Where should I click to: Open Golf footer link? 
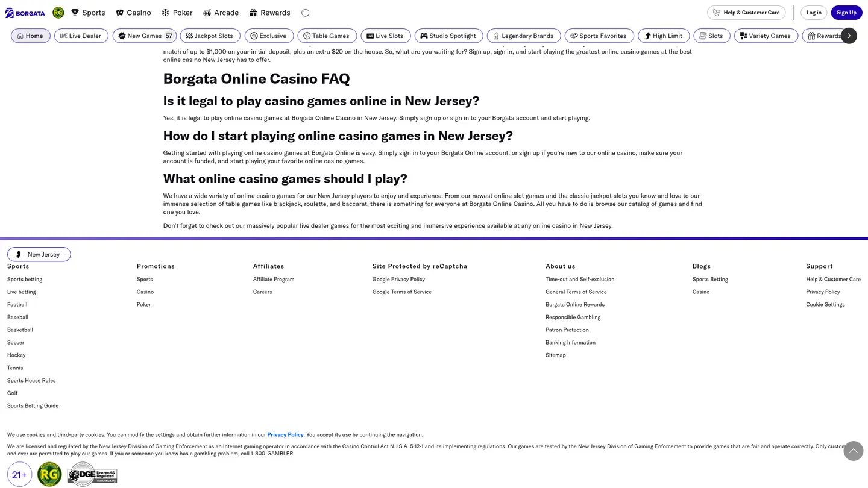(12, 393)
